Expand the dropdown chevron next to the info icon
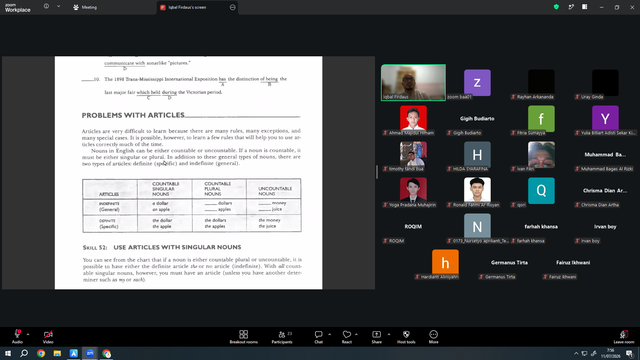 (58, 7)
